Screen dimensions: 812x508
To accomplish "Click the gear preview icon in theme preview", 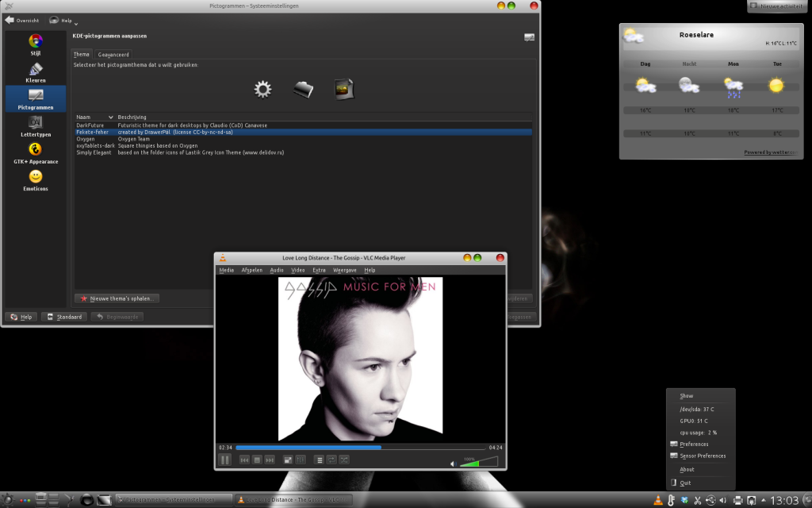I will pyautogui.click(x=262, y=89).
